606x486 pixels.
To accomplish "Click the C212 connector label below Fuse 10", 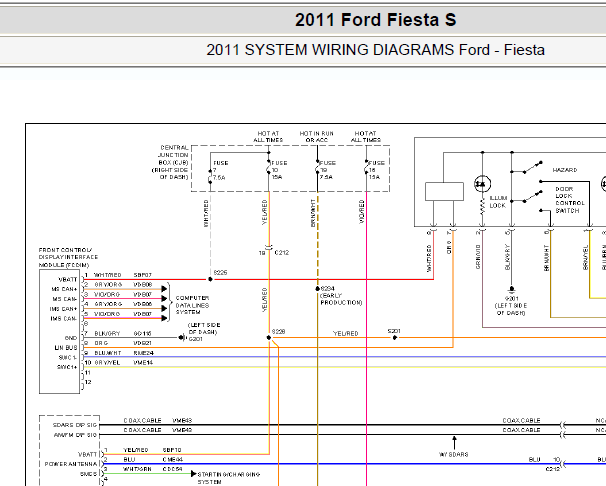I will coord(282,253).
